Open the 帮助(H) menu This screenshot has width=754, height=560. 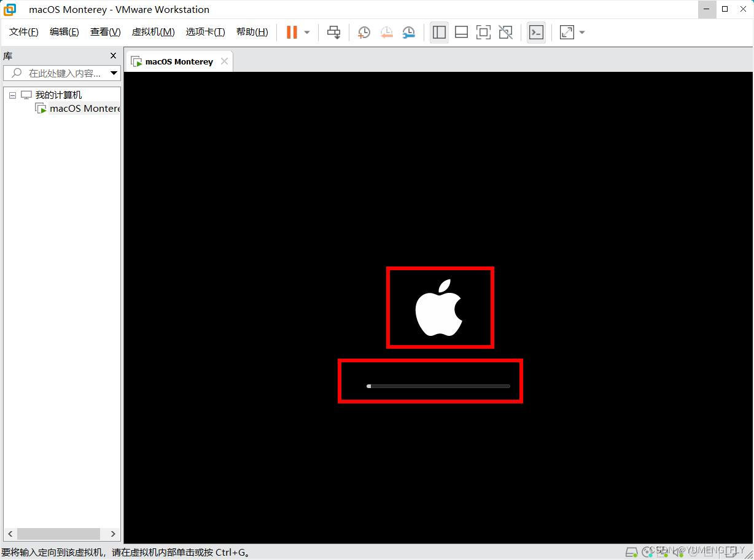[x=252, y=32]
